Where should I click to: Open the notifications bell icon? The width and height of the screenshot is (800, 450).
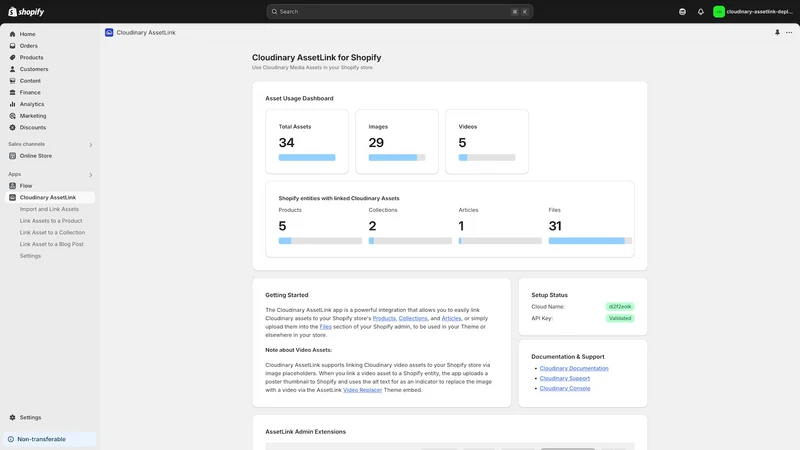701,12
